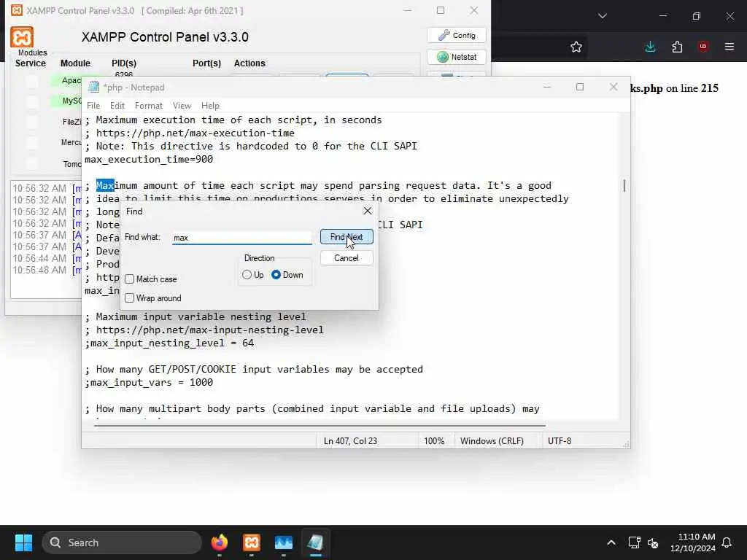The width and height of the screenshot is (747, 560).
Task: Open Notepad File menu
Action: coord(93,105)
